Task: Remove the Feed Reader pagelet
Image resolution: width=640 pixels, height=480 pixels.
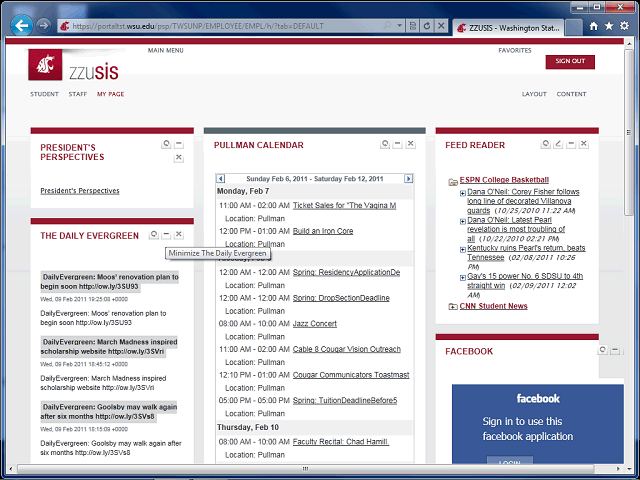Action: pos(584,144)
